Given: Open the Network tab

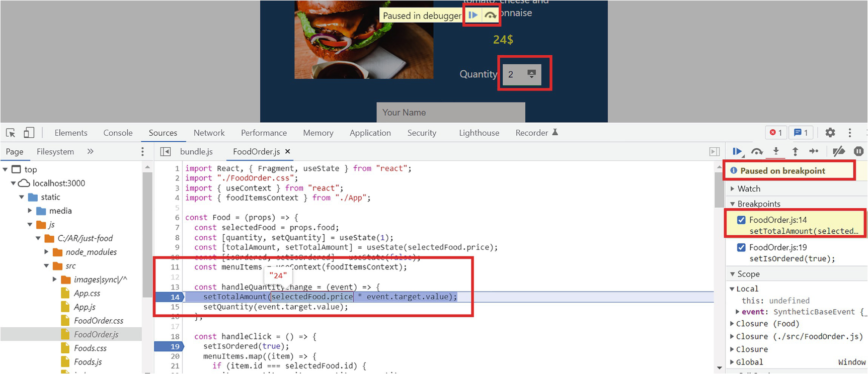Looking at the screenshot, I should coord(209,133).
